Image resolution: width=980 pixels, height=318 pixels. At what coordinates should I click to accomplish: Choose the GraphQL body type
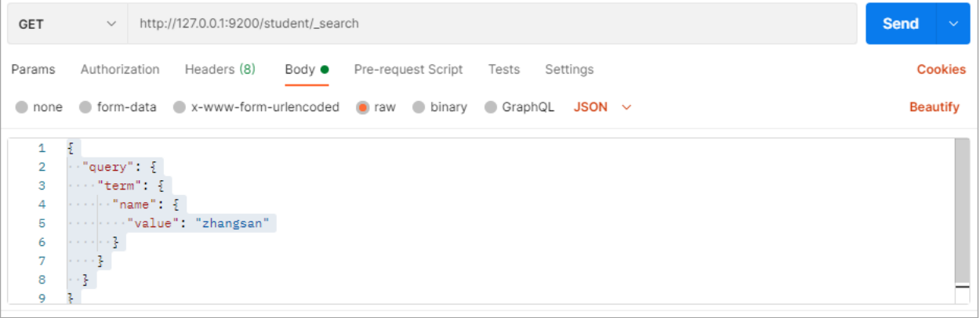click(x=491, y=107)
